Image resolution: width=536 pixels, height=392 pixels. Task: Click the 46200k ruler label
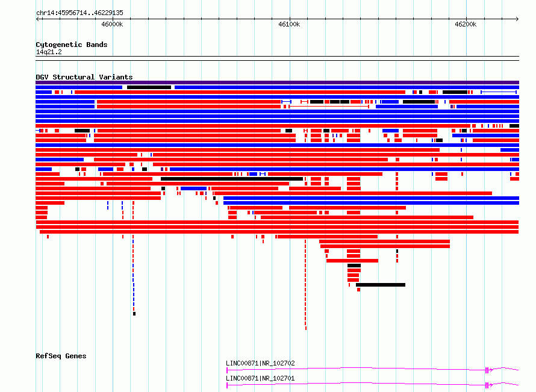tap(466, 24)
